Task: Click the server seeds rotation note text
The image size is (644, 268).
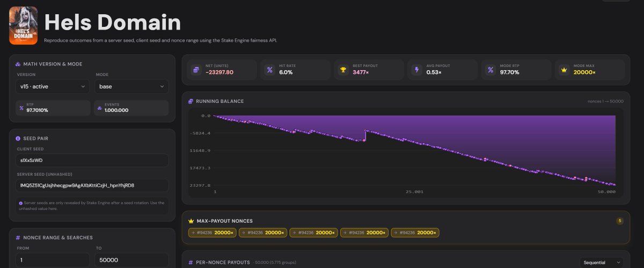Action: pos(92,206)
